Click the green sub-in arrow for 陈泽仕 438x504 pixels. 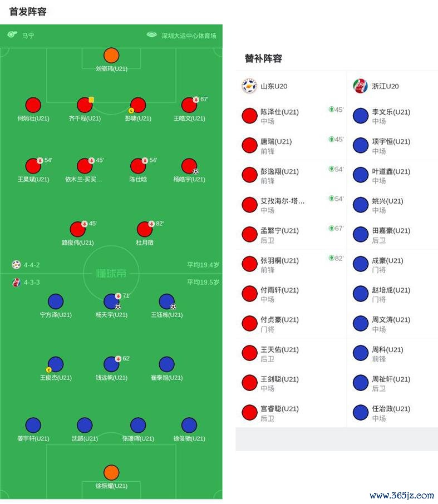click(x=331, y=110)
